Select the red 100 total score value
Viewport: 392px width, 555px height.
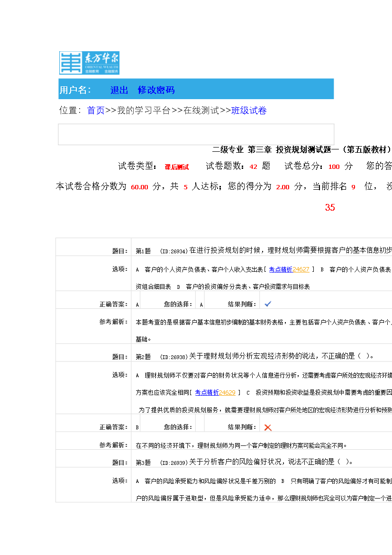[334, 166]
